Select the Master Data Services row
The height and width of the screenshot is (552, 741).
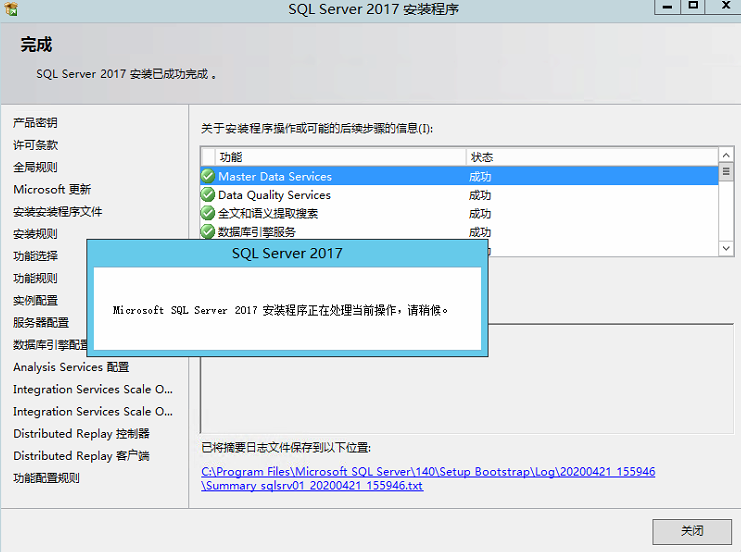pyautogui.click(x=459, y=176)
